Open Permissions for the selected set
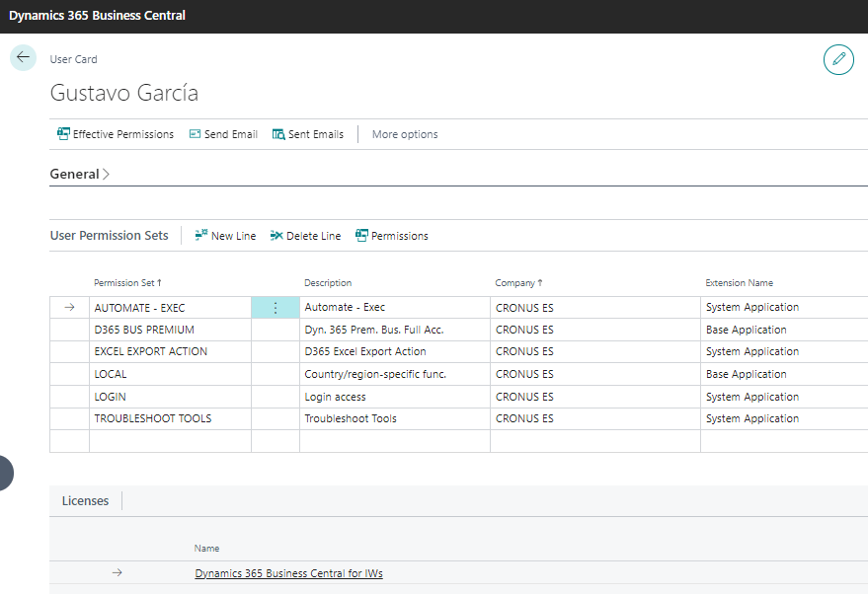The image size is (868, 594). tap(392, 236)
